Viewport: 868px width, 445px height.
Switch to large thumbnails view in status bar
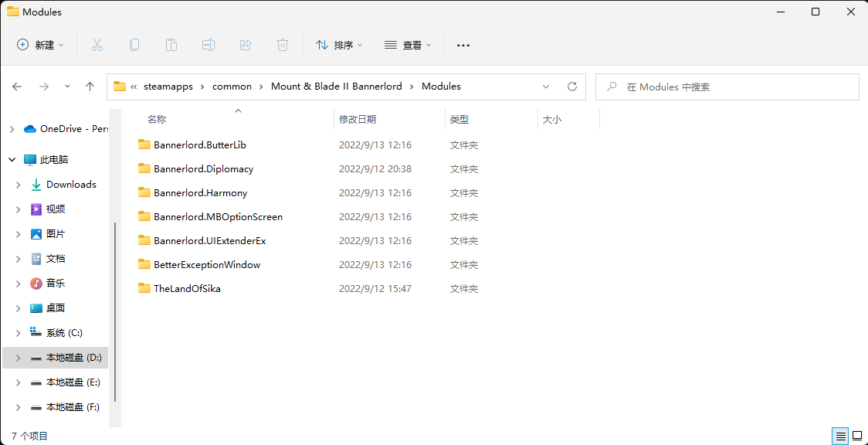(x=857, y=437)
